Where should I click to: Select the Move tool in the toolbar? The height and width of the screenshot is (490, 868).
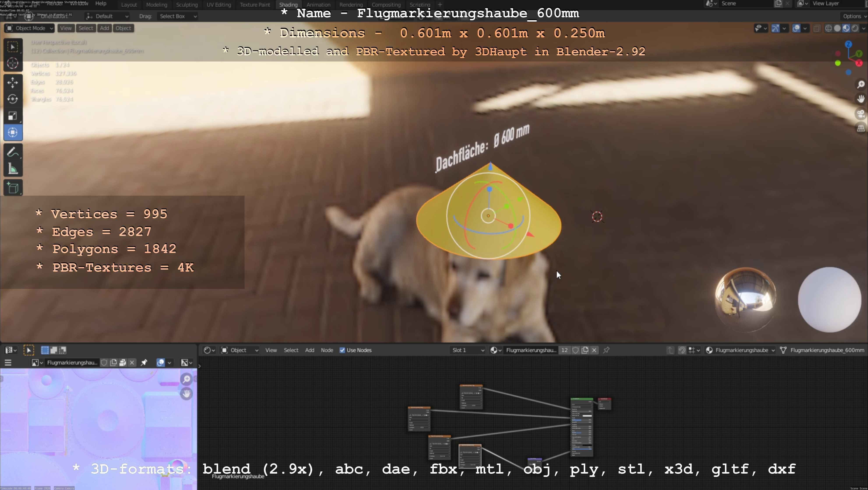click(12, 83)
